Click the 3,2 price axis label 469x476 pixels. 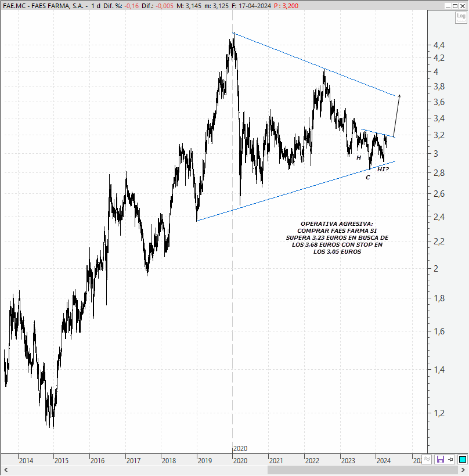click(439, 135)
